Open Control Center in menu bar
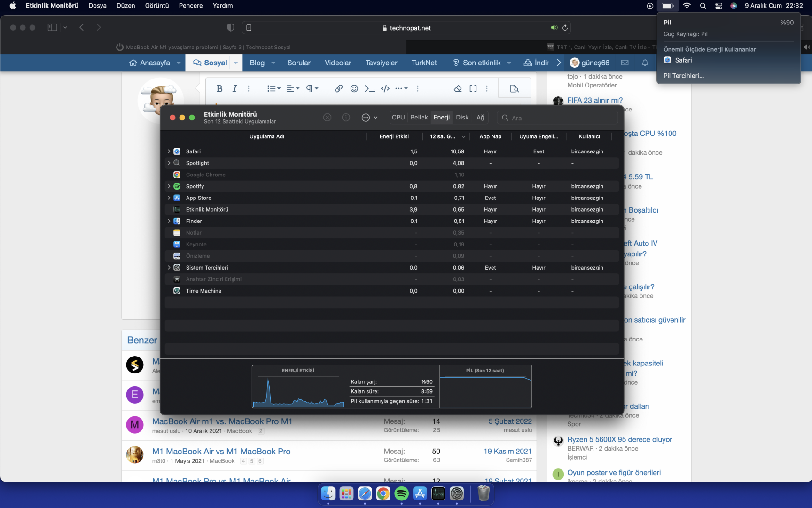Image resolution: width=812 pixels, height=508 pixels. point(718,6)
